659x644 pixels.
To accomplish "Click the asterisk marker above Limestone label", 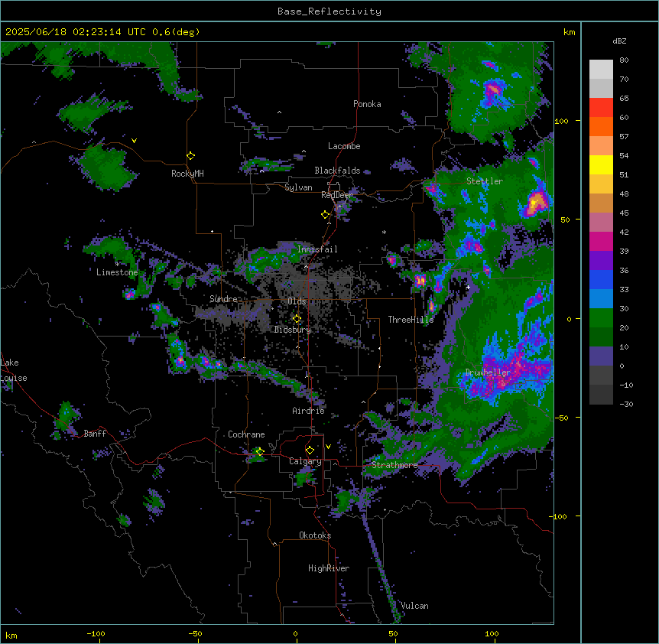I will point(117,264).
